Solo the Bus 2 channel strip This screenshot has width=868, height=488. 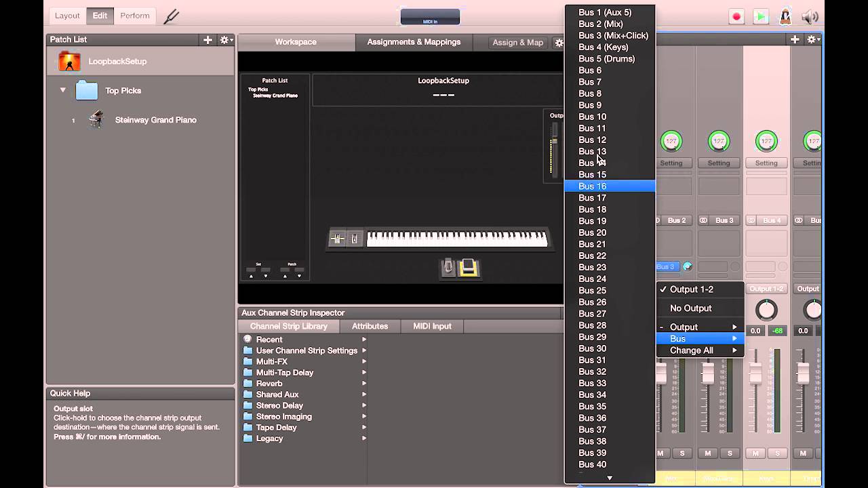(682, 453)
